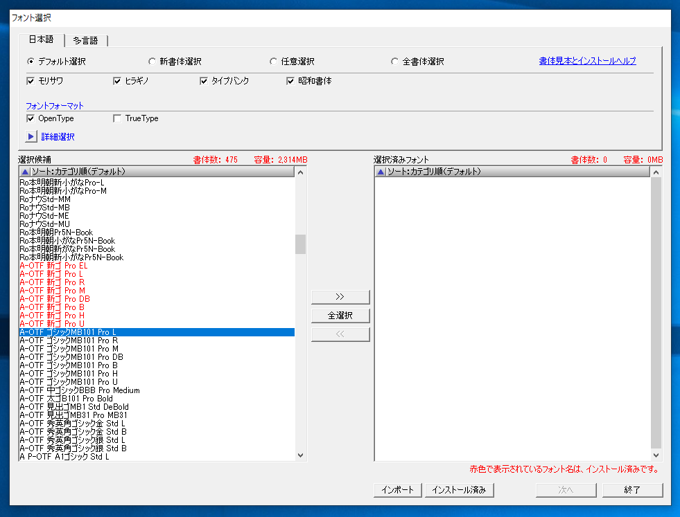Select the RoナウStd-MU font row

click(x=157, y=224)
